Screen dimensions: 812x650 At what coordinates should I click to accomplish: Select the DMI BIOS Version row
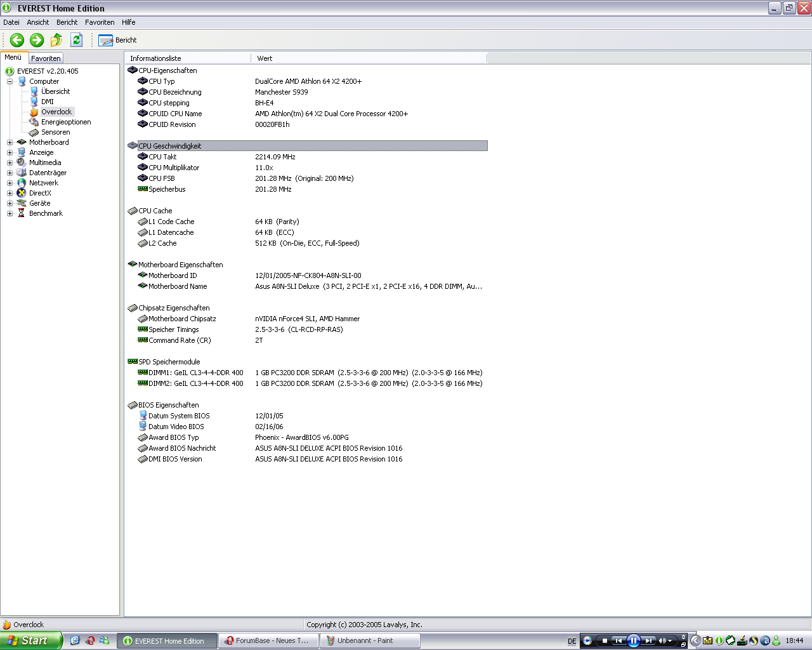point(307,459)
